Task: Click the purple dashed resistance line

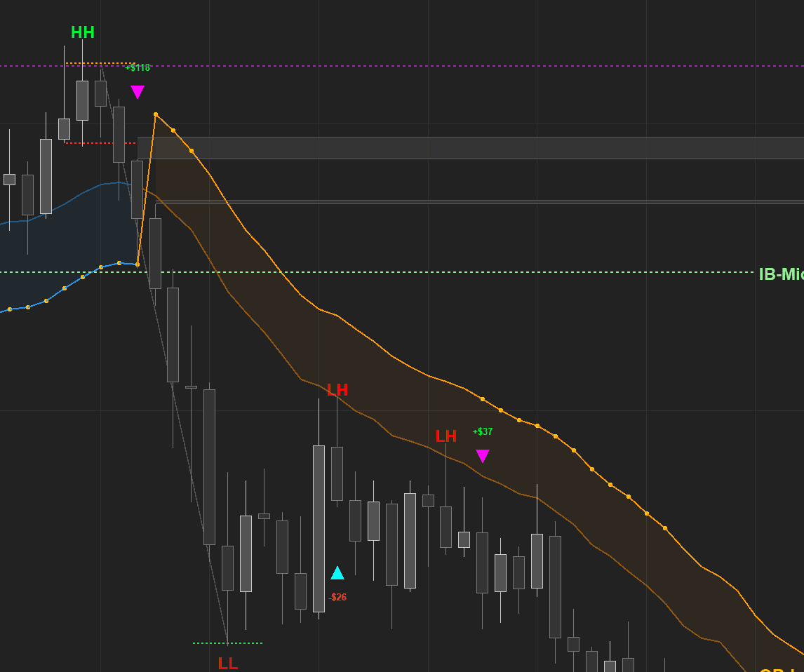Action: point(421,65)
